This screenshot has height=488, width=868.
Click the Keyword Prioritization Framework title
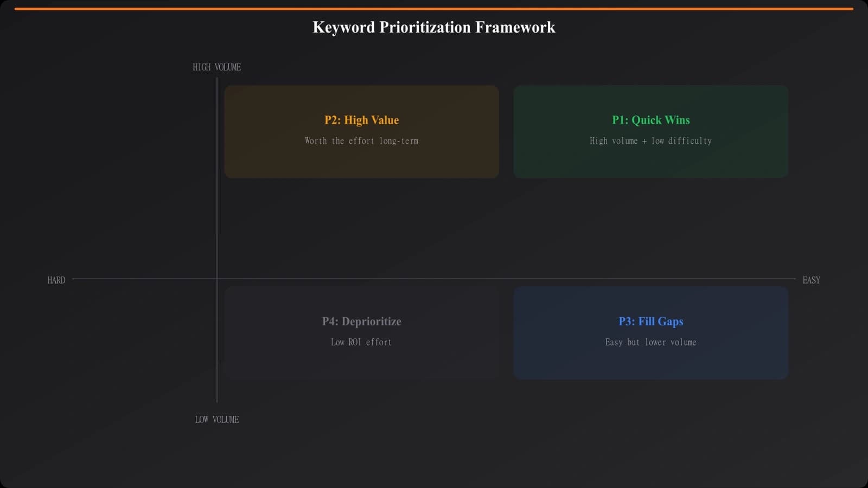tap(434, 27)
